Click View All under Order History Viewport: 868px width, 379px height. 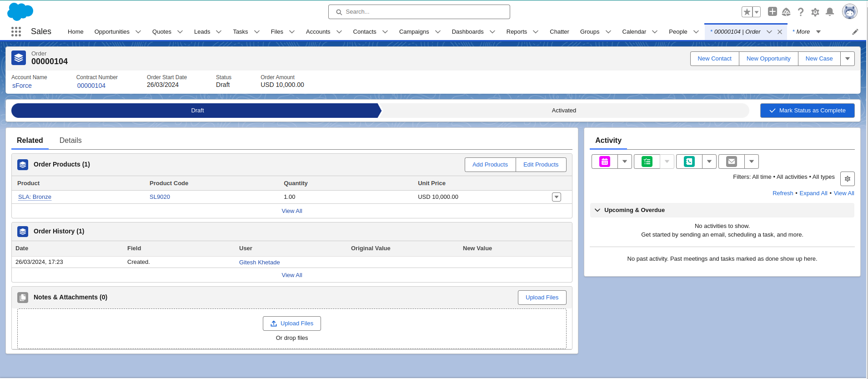[292, 275]
